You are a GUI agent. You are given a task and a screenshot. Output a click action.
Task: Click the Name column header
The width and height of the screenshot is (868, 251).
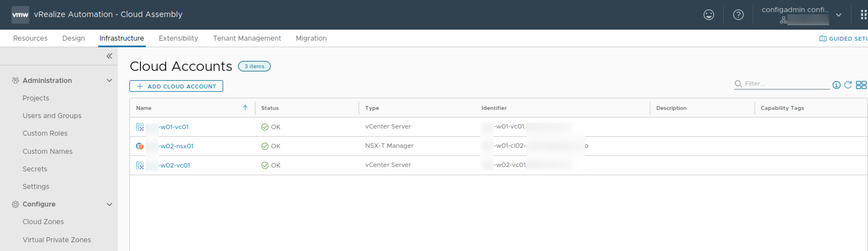144,108
